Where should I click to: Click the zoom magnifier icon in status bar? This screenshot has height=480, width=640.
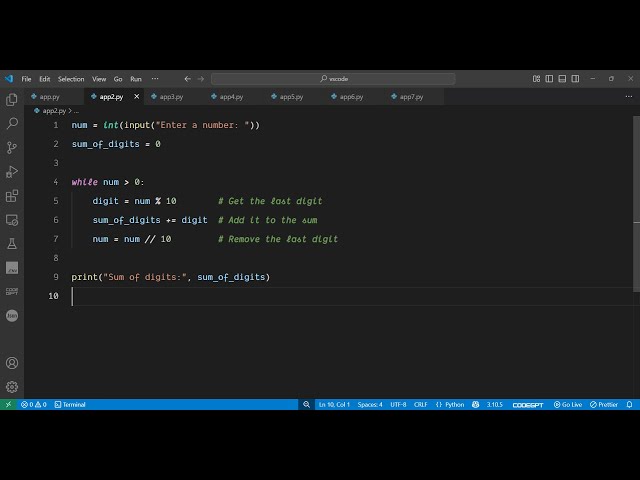tap(306, 404)
